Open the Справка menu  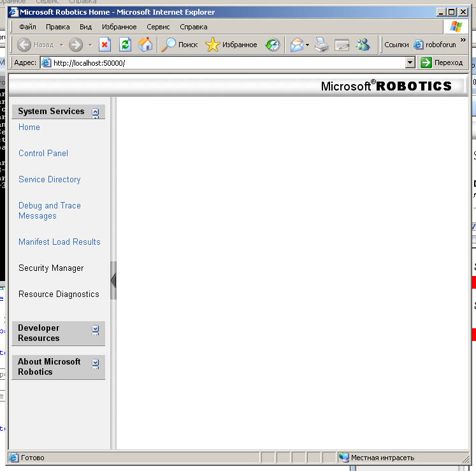pos(194,27)
